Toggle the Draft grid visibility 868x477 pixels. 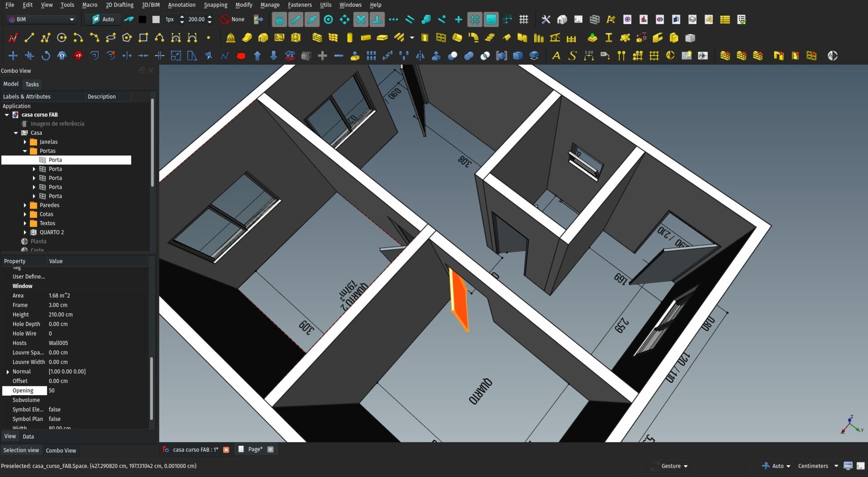click(524, 19)
